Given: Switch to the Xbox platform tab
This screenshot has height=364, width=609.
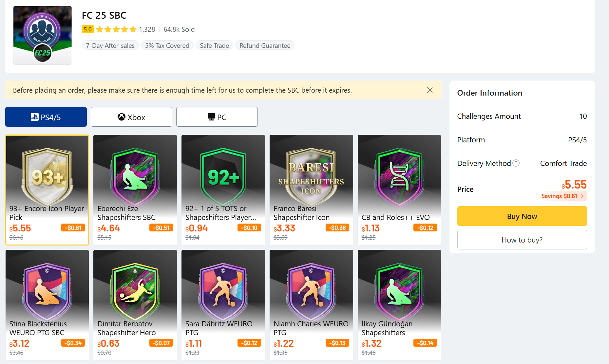Looking at the screenshot, I should click(131, 117).
